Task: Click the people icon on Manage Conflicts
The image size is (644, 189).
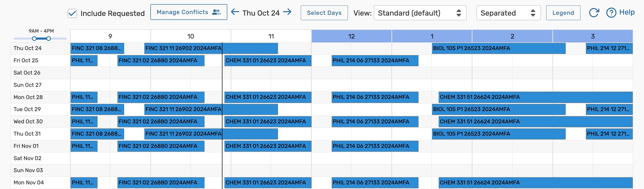Action: coord(216,12)
